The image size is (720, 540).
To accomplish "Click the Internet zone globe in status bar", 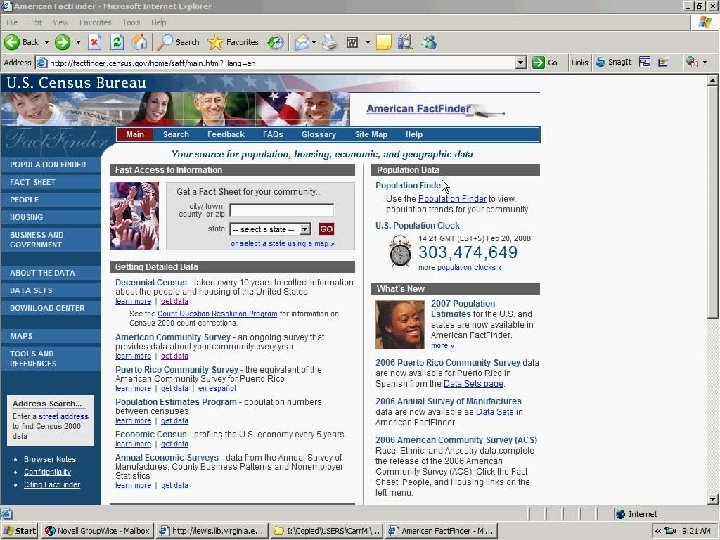I will (620, 514).
